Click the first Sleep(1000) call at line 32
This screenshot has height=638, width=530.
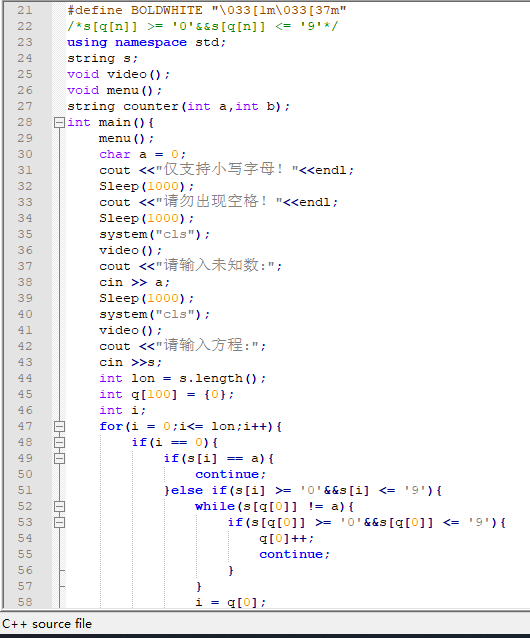146,186
